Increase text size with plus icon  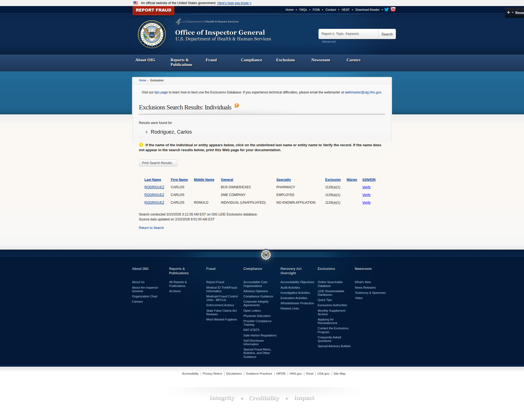508,13
